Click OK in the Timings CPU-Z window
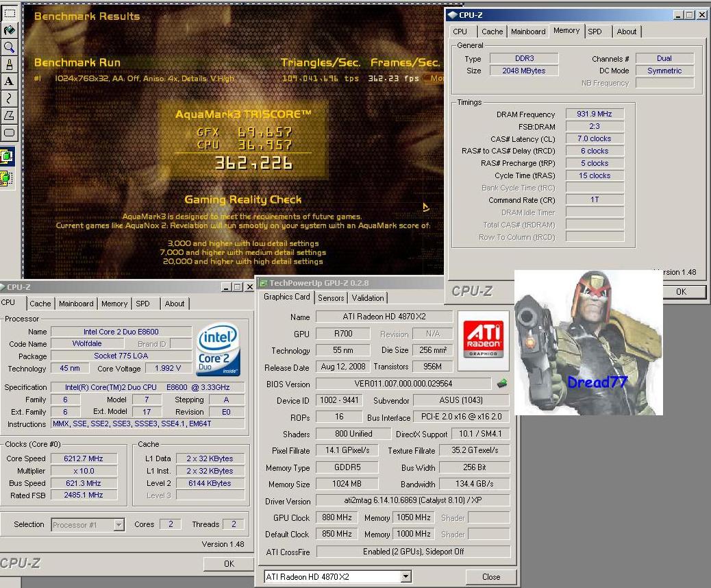The height and width of the screenshot is (588, 711). 681,292
